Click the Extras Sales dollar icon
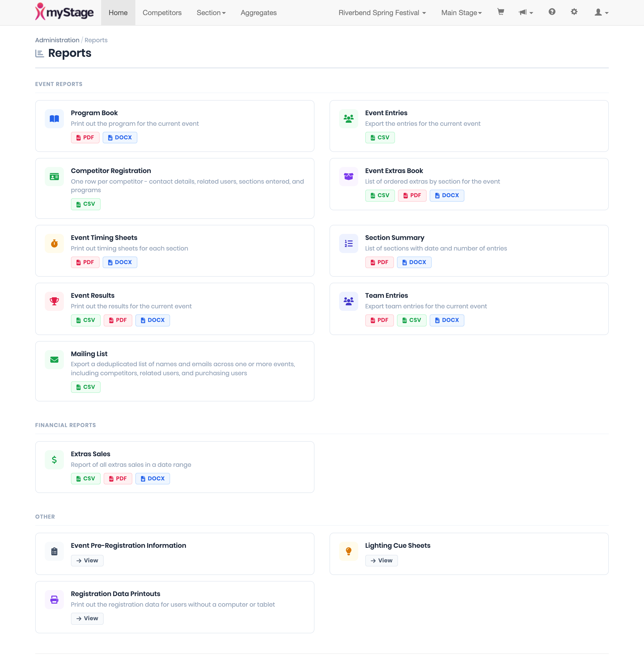The width and height of the screenshot is (644, 664). pos(54,460)
